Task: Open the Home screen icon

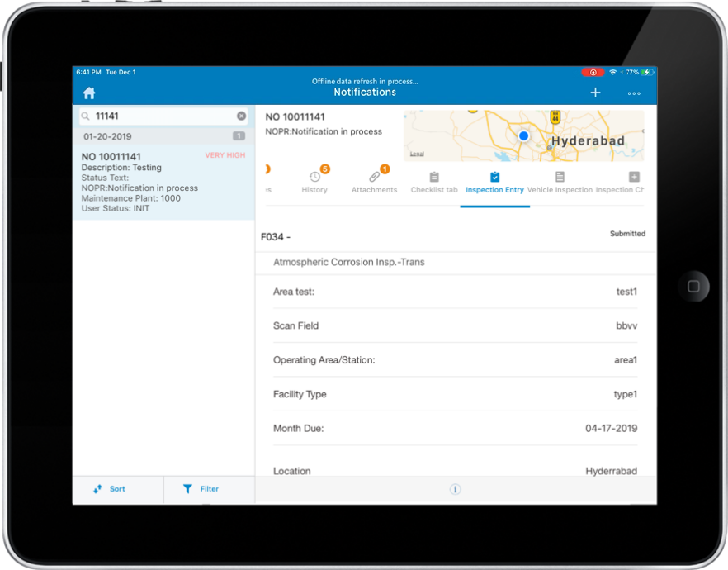Action: (88, 93)
